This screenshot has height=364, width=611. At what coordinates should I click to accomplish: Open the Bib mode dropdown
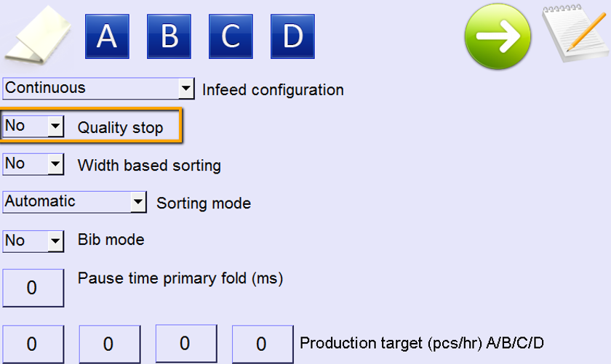pyautogui.click(x=55, y=240)
